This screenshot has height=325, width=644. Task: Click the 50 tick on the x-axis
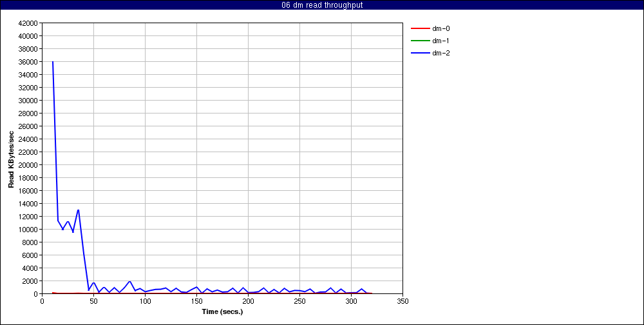93,301
